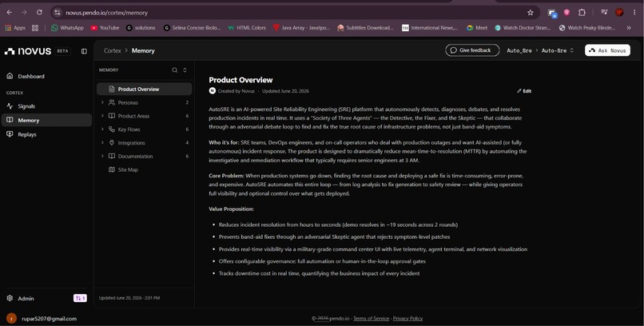Open the Subtitles Download bookmark

[365, 28]
